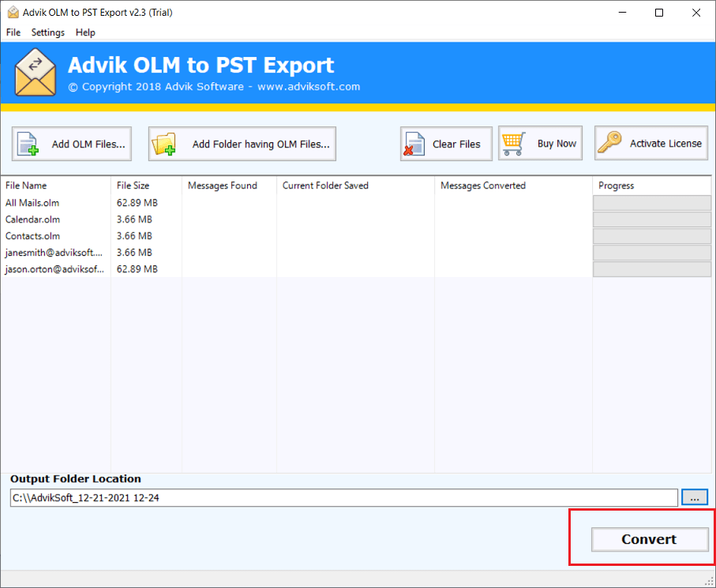
Task: Open the Help menu
Action: click(85, 32)
